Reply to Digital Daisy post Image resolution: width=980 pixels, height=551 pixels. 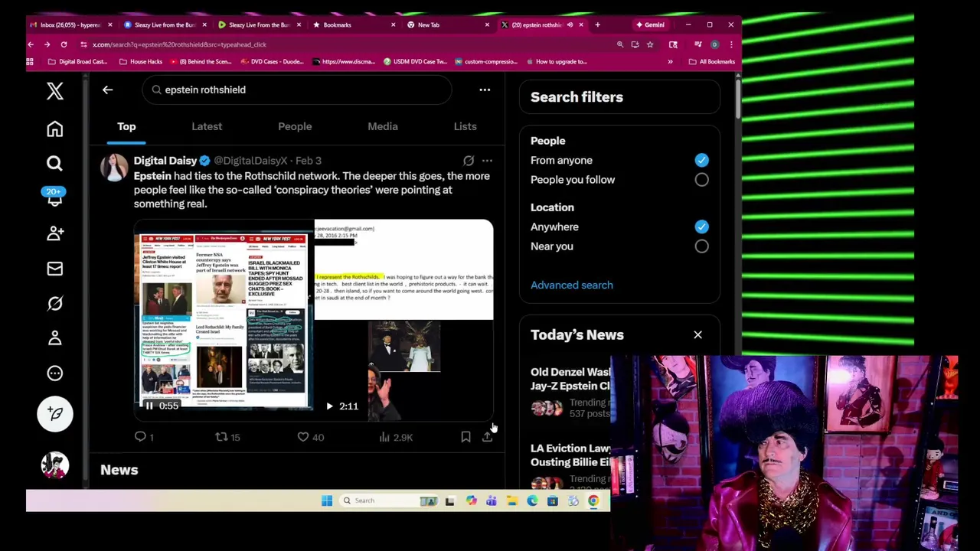[x=143, y=437]
